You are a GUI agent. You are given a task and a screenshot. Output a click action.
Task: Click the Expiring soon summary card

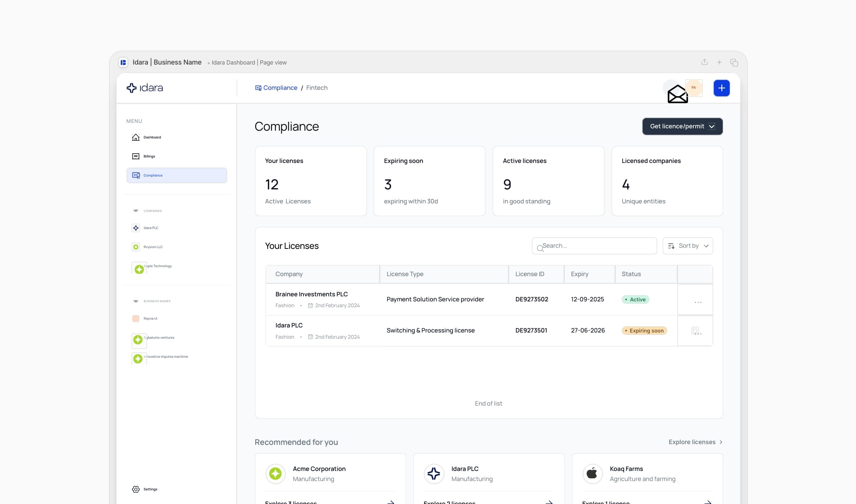pos(429,181)
